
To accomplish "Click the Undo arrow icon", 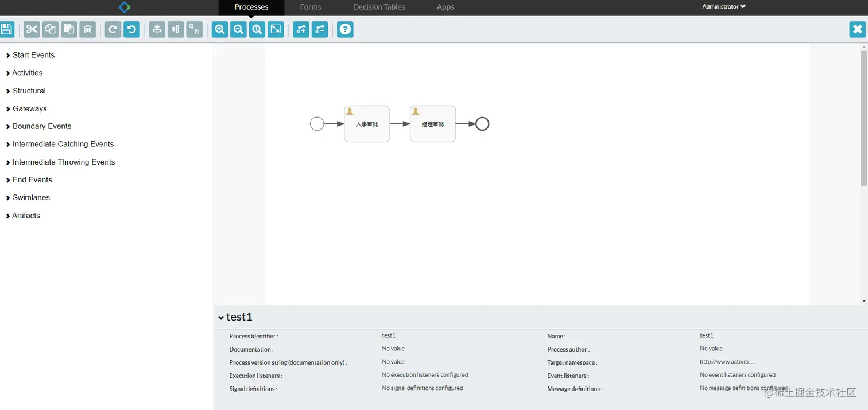I will pyautogui.click(x=131, y=29).
